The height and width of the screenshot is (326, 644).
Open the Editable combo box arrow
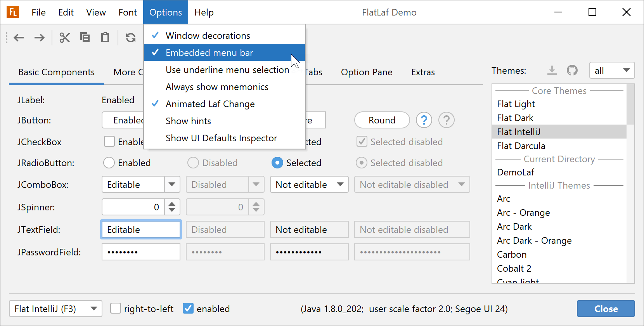point(172,184)
